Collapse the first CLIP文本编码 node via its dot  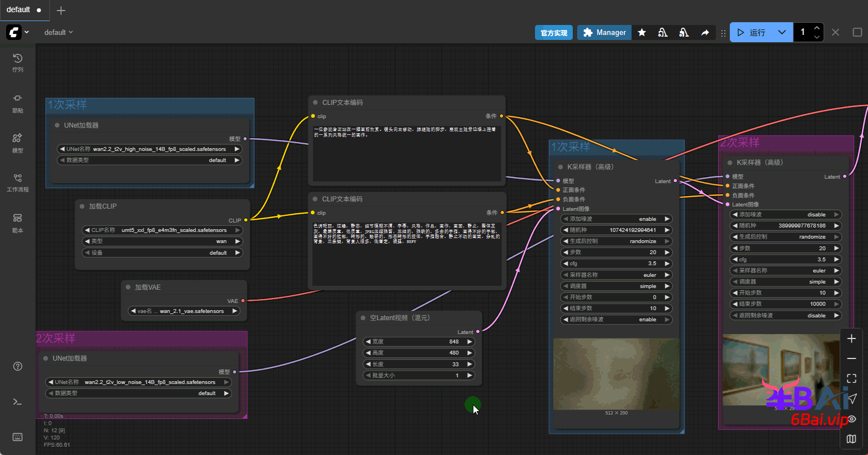pos(315,103)
